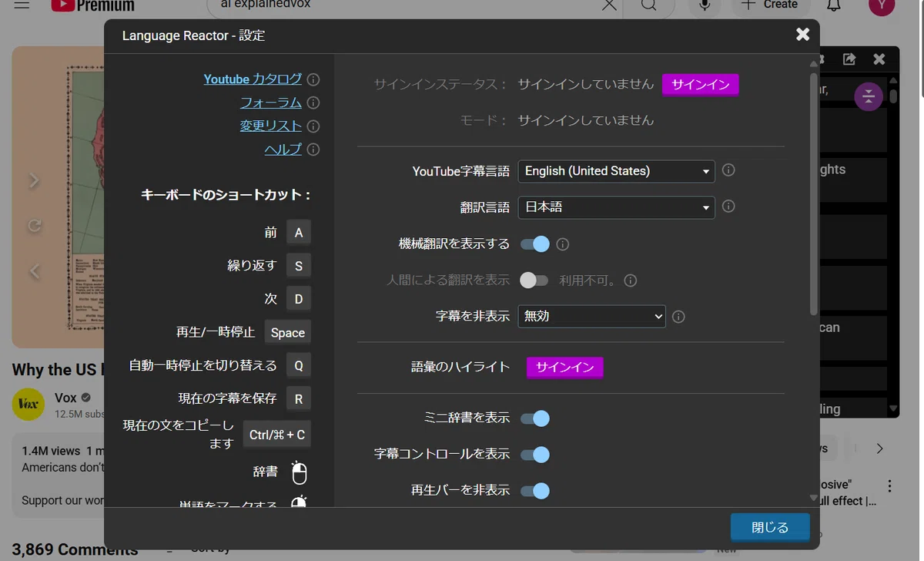Open the ヘルプ link
This screenshot has height=561, width=924.
(x=283, y=149)
